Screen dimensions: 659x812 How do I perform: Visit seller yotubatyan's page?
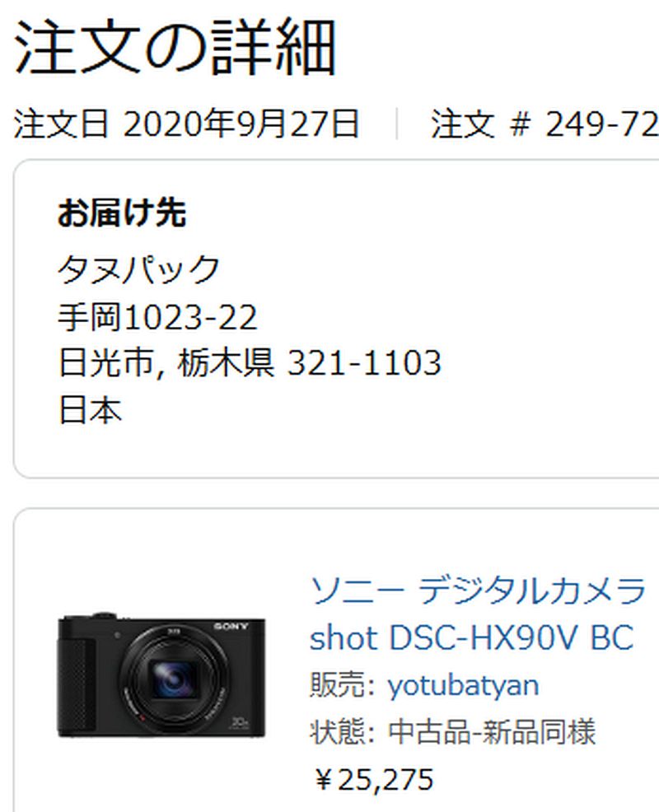pyautogui.click(x=463, y=686)
